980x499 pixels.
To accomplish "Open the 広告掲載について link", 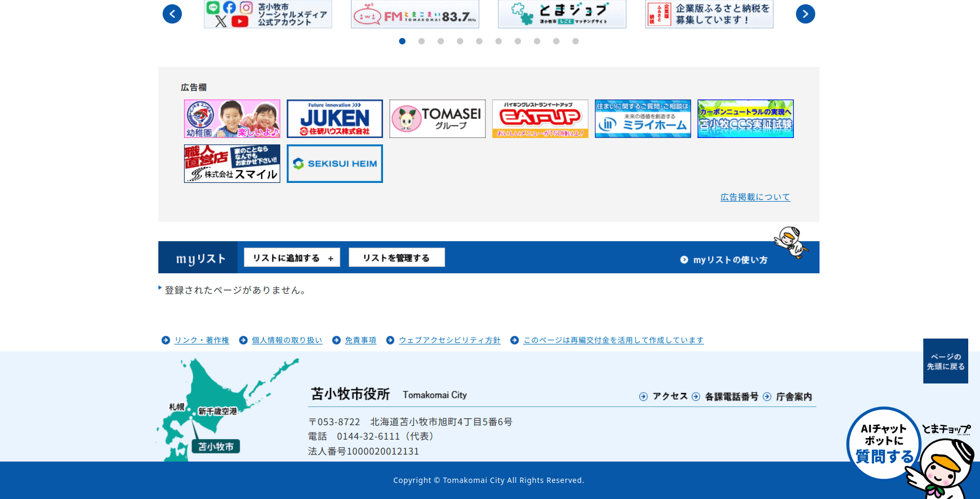I will (755, 197).
